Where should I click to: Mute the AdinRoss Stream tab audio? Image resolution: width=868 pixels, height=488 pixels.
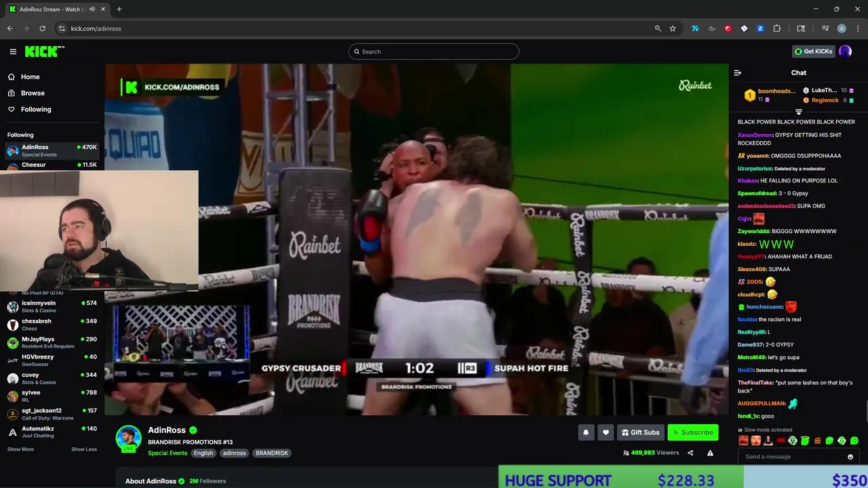tap(92, 9)
